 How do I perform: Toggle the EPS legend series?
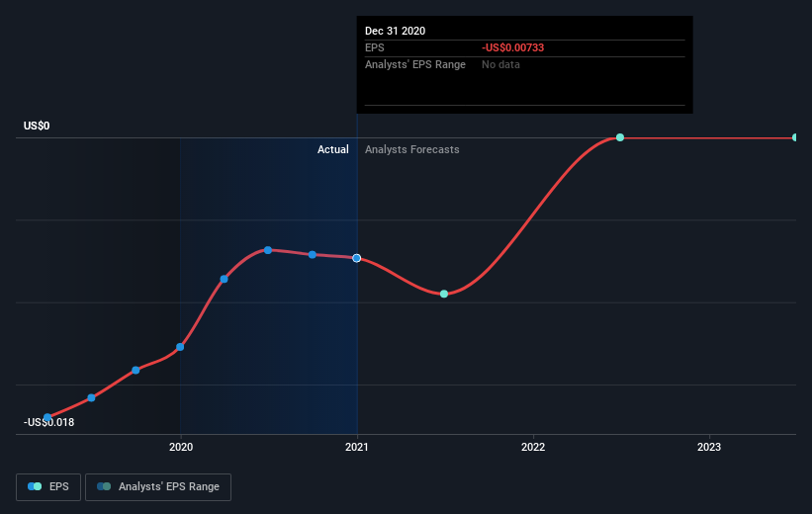tap(48, 487)
